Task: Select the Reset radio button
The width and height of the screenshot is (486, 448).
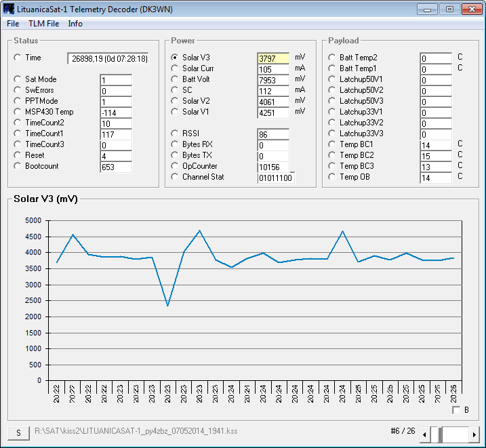Action: pyautogui.click(x=18, y=155)
